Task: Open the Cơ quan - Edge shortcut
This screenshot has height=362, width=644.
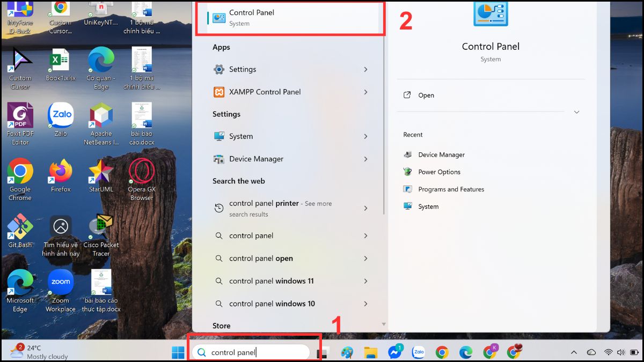Action: click(x=101, y=68)
